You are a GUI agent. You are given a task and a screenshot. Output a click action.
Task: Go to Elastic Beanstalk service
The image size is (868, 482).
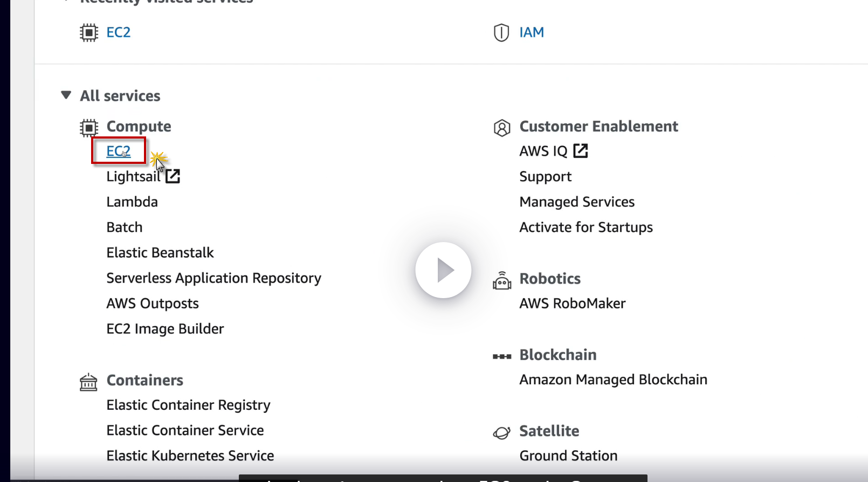point(160,252)
